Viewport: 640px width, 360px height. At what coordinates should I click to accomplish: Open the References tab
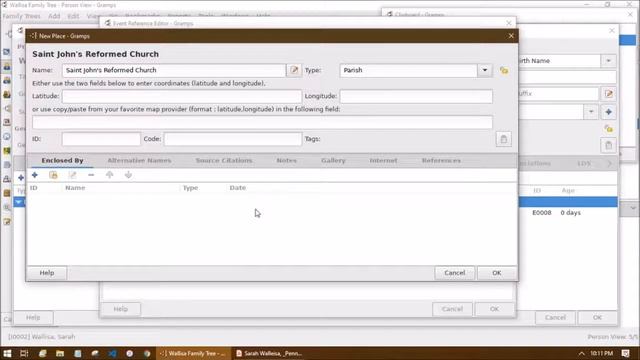click(441, 160)
